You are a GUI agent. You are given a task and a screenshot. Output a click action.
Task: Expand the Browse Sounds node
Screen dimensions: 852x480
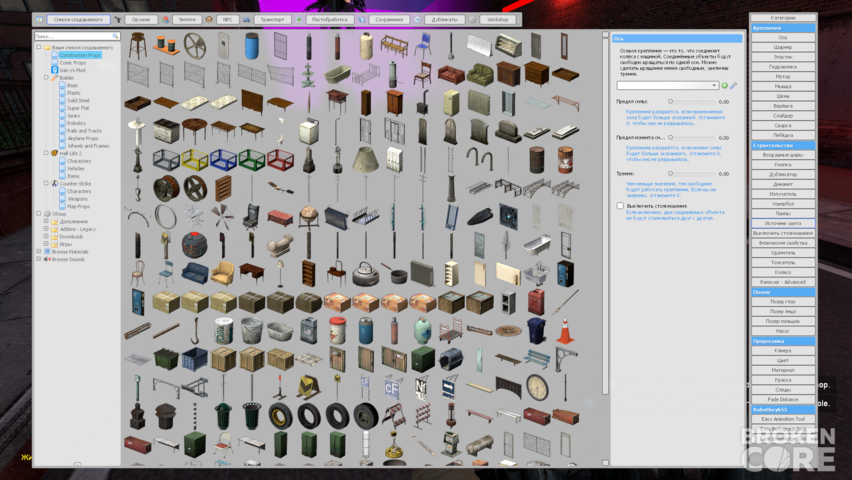coord(39,259)
